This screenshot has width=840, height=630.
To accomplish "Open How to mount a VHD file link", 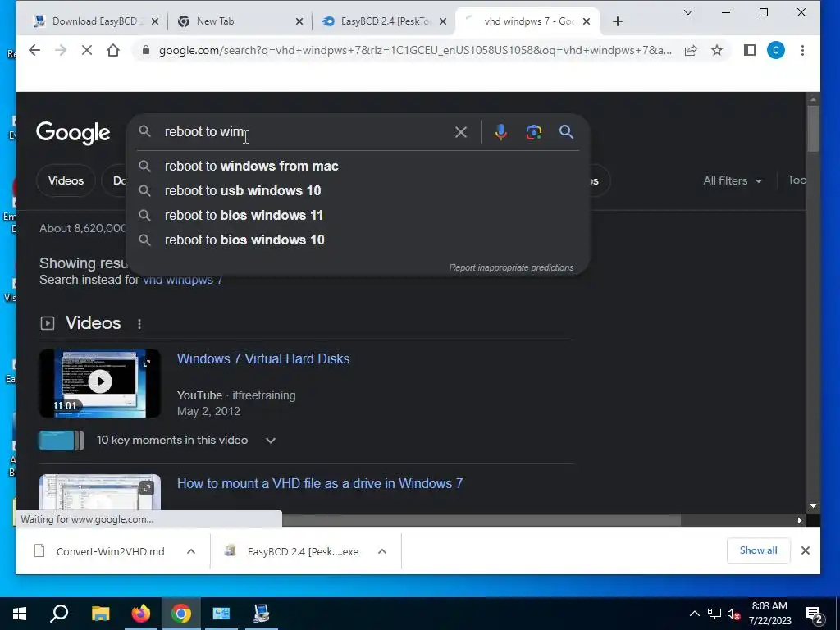I will tap(320, 484).
